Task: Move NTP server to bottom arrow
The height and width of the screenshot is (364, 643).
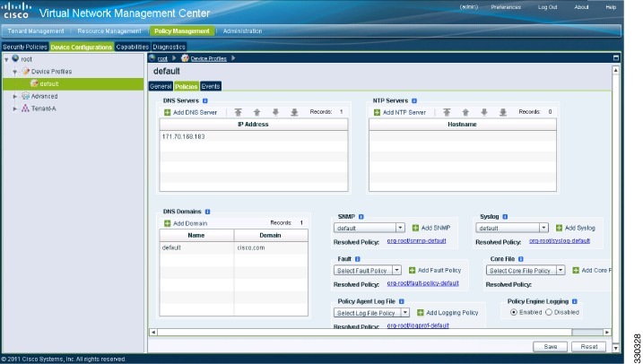Action: coord(503,112)
